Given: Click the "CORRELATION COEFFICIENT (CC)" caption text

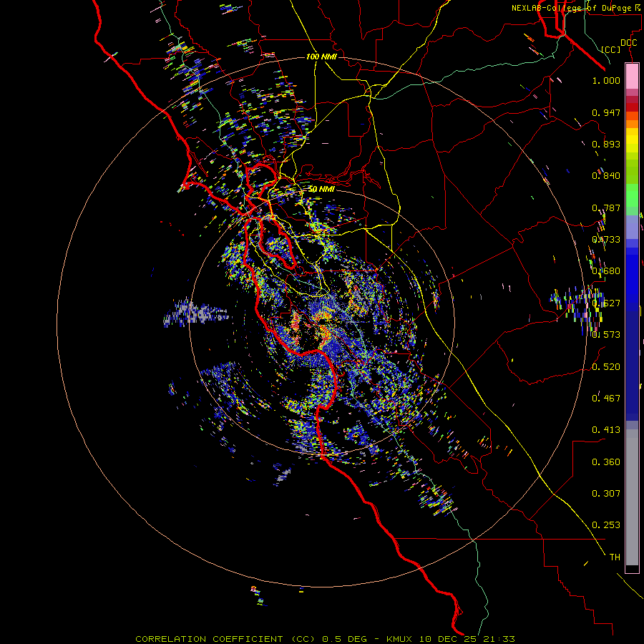Looking at the screenshot, I should tap(225, 639).
